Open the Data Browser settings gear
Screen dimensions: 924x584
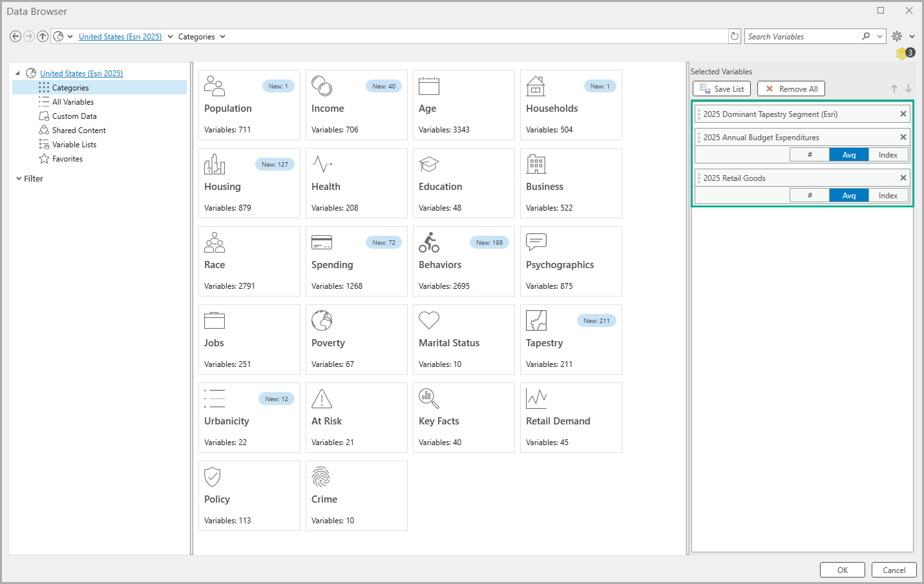coord(897,36)
